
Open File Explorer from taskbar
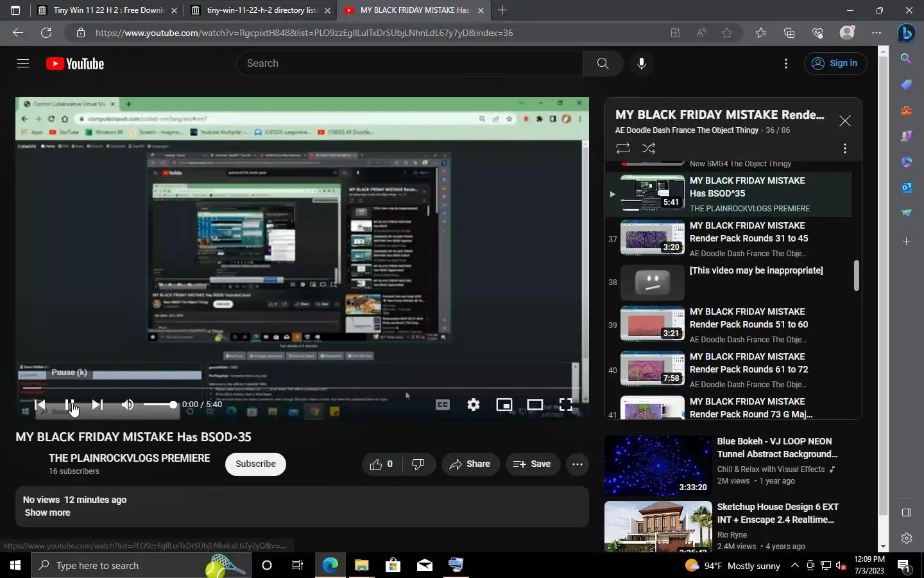362,565
